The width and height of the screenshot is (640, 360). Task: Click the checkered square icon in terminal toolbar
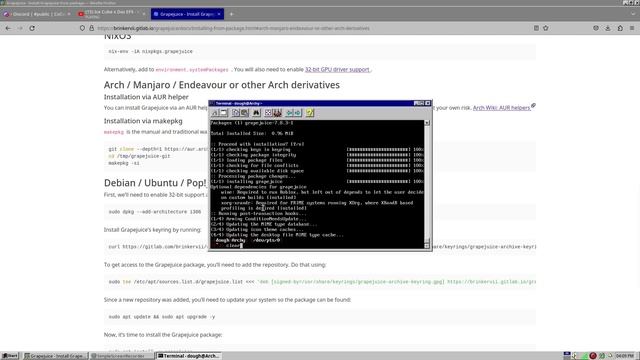click(269, 113)
